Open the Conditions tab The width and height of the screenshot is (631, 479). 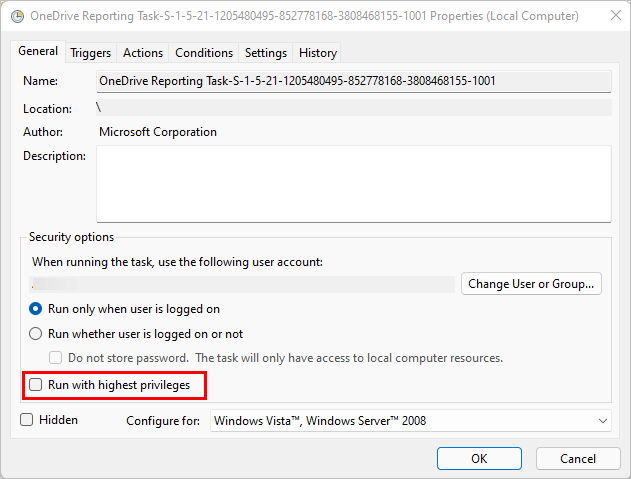coord(204,53)
